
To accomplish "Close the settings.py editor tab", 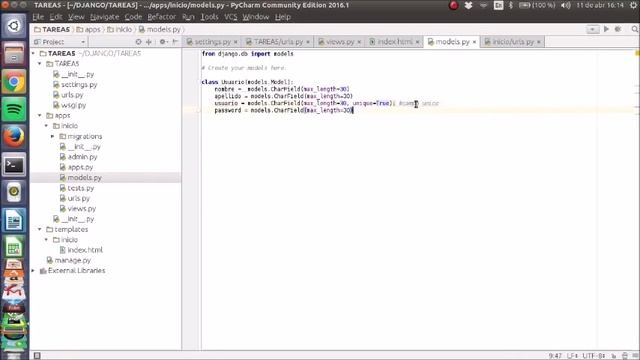I will 236,42.
